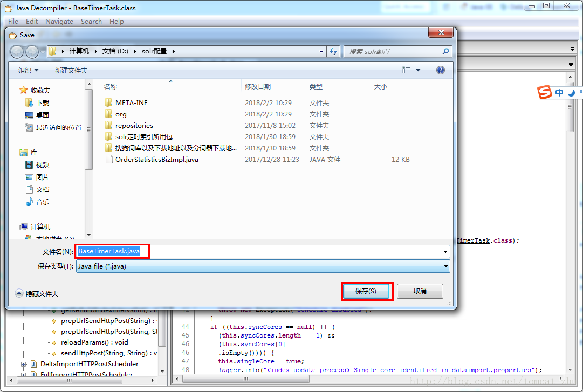The width and height of the screenshot is (583, 392).
Task: Open 桌面 in the sidebar
Action: pos(42,115)
